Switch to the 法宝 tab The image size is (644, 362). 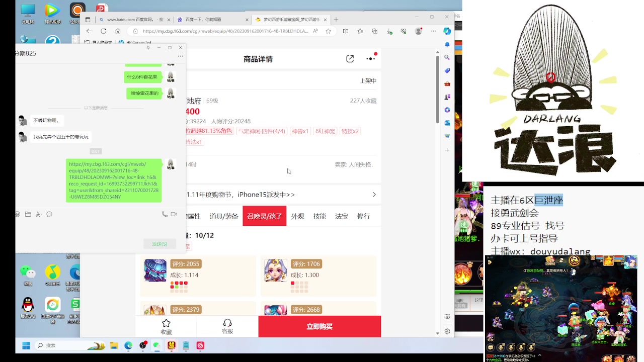tap(342, 216)
